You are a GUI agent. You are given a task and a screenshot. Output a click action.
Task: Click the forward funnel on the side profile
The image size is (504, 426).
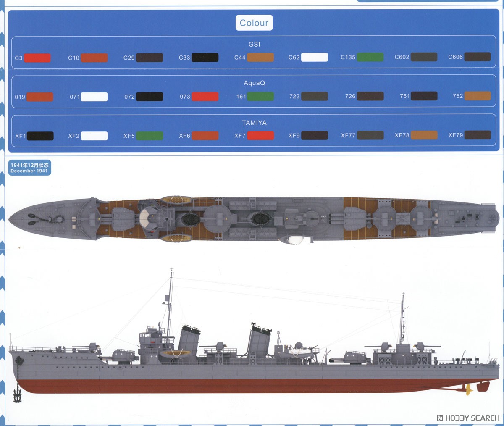tap(189, 339)
